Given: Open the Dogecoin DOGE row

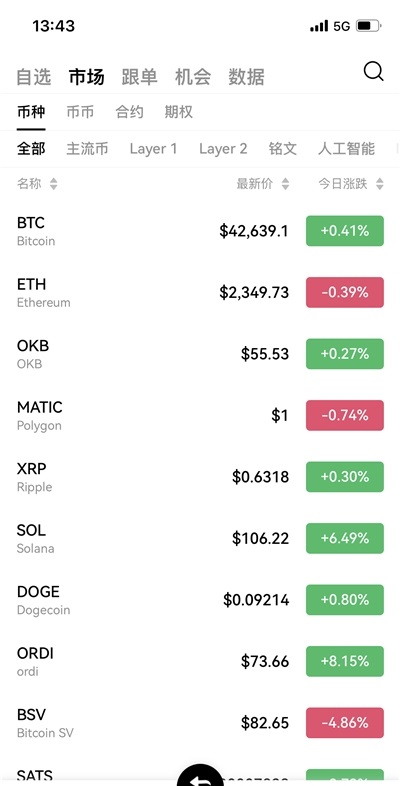Looking at the screenshot, I should [200, 600].
